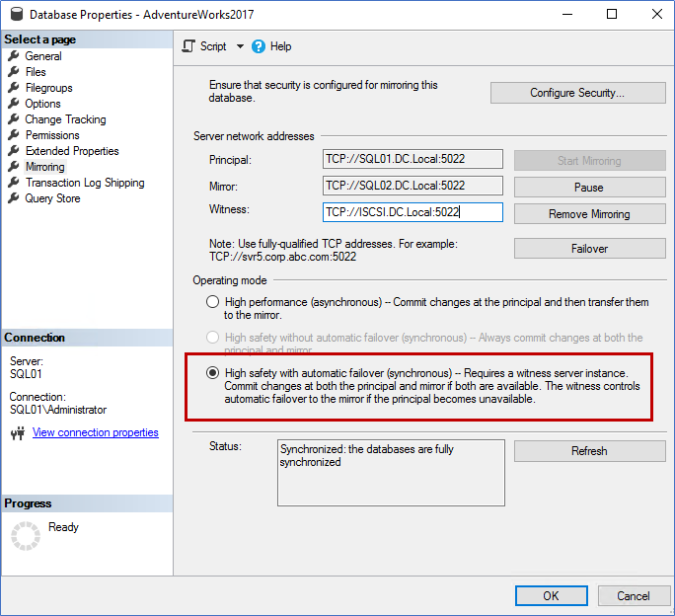The width and height of the screenshot is (675, 616).
Task: Click the Failover button
Action: point(589,249)
